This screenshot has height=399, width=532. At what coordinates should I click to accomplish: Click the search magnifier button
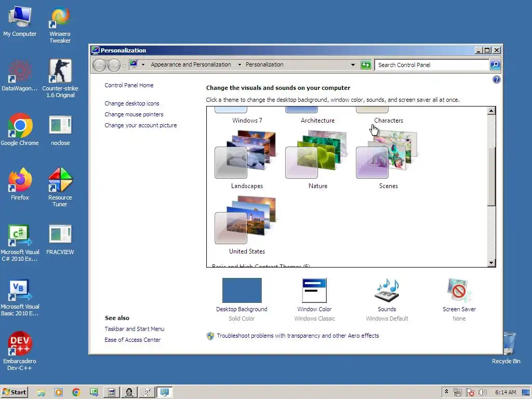pyautogui.click(x=495, y=64)
